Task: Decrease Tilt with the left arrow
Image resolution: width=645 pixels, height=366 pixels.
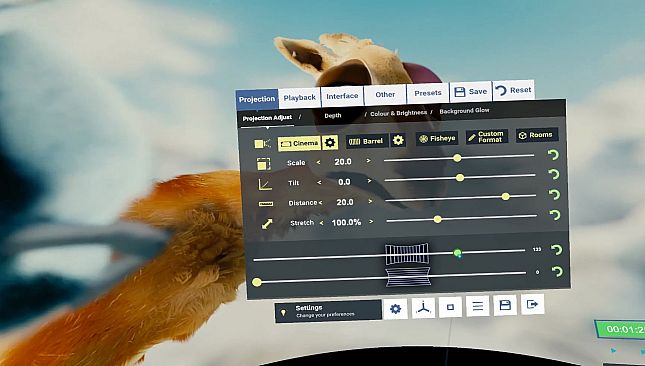Action: 319,182
